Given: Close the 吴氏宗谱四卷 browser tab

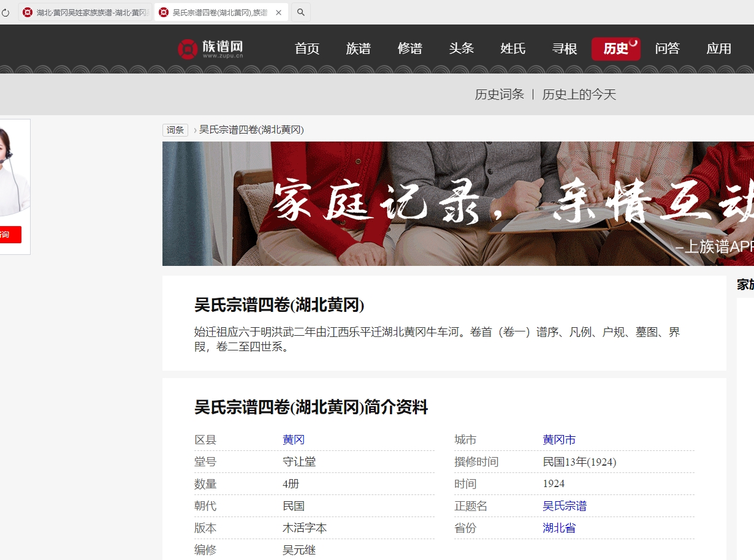Looking at the screenshot, I should (279, 12).
